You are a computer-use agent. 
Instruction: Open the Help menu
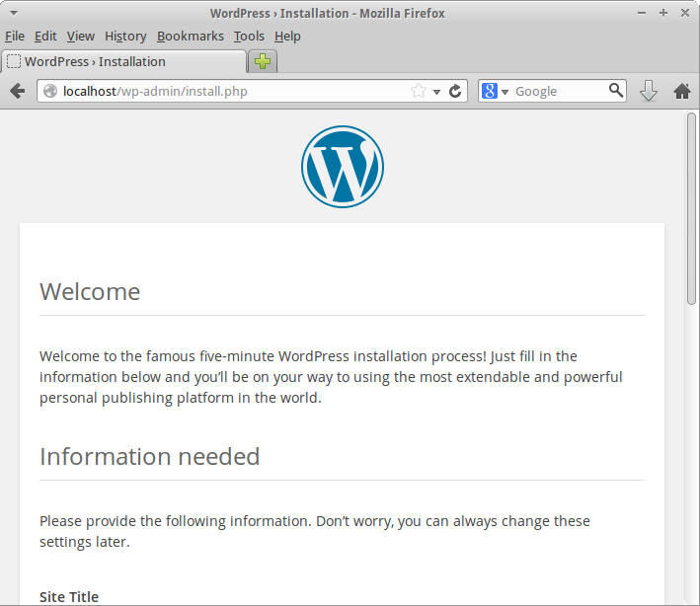coord(287,37)
